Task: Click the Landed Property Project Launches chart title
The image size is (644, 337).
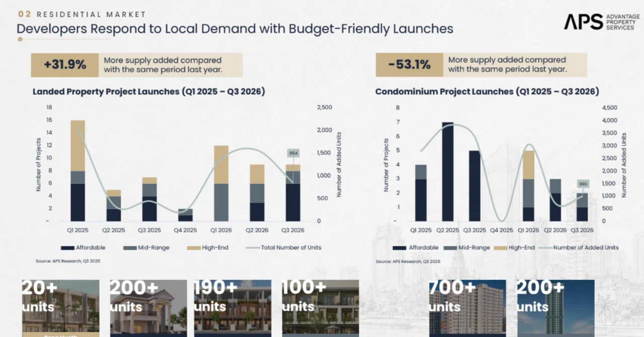Action: point(149,92)
